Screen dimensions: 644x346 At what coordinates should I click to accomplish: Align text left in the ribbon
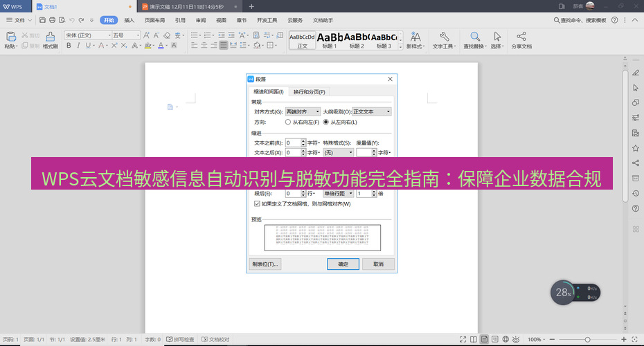pos(195,46)
